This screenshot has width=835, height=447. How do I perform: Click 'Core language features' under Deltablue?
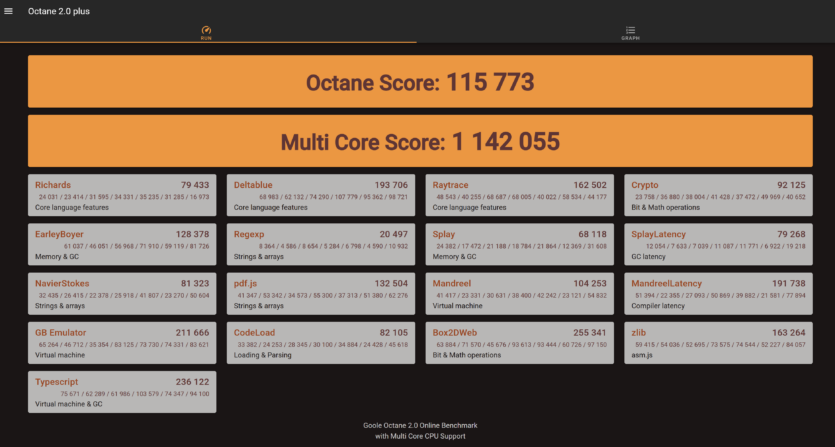point(271,207)
